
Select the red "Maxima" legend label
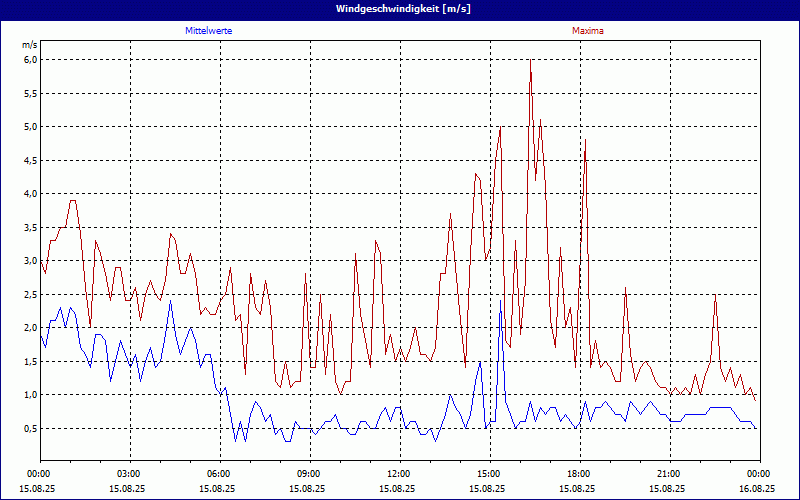click(588, 31)
